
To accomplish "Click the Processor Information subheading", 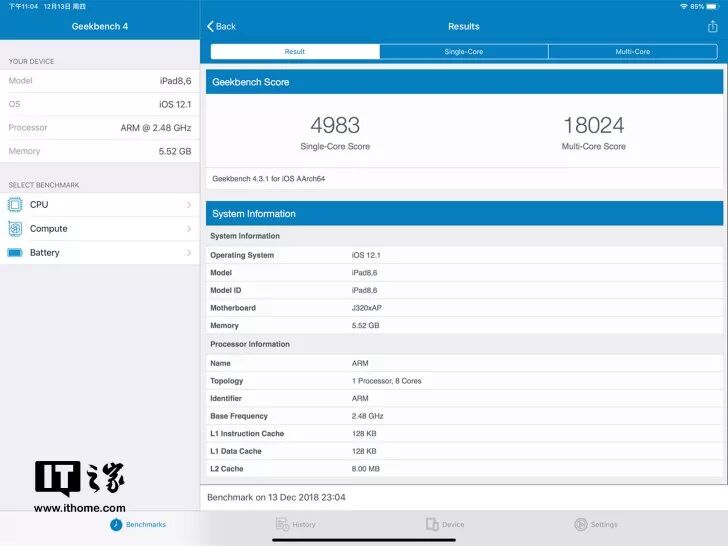I will 250,344.
